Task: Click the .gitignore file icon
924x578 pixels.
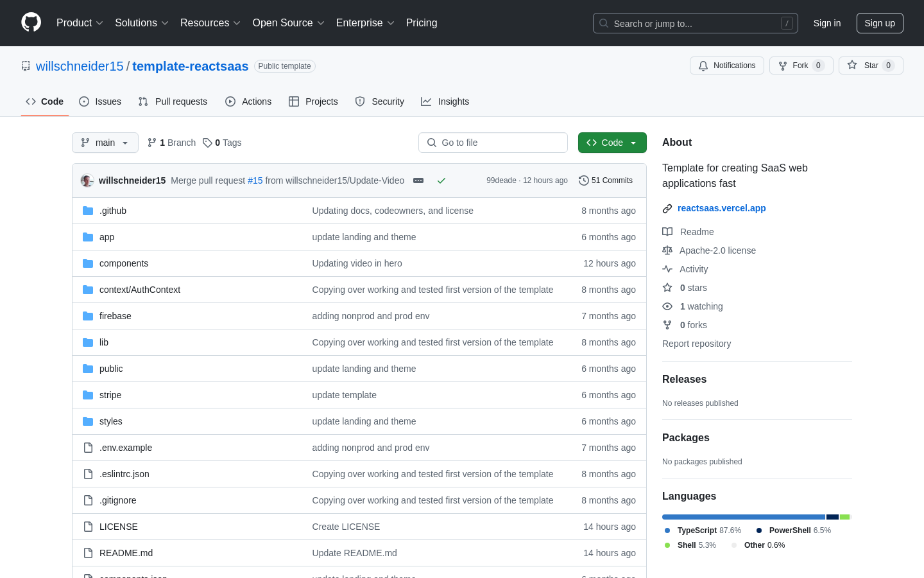Action: point(88,500)
